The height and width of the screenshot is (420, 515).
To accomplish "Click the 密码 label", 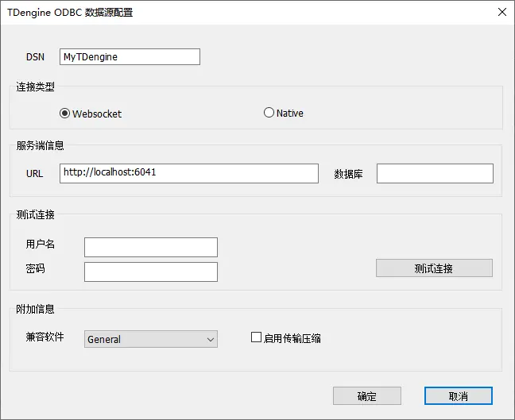I will 35,268.
